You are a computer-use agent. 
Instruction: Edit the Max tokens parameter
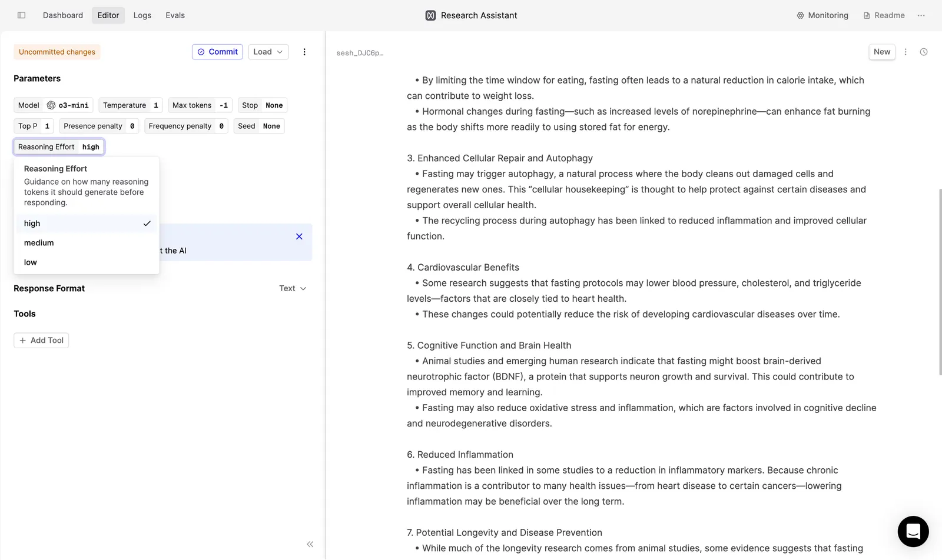click(200, 105)
